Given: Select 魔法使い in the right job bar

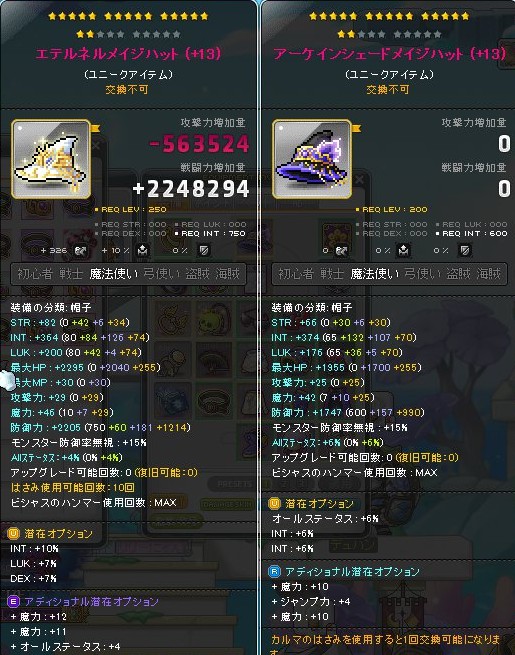Looking at the screenshot, I should click(374, 274).
